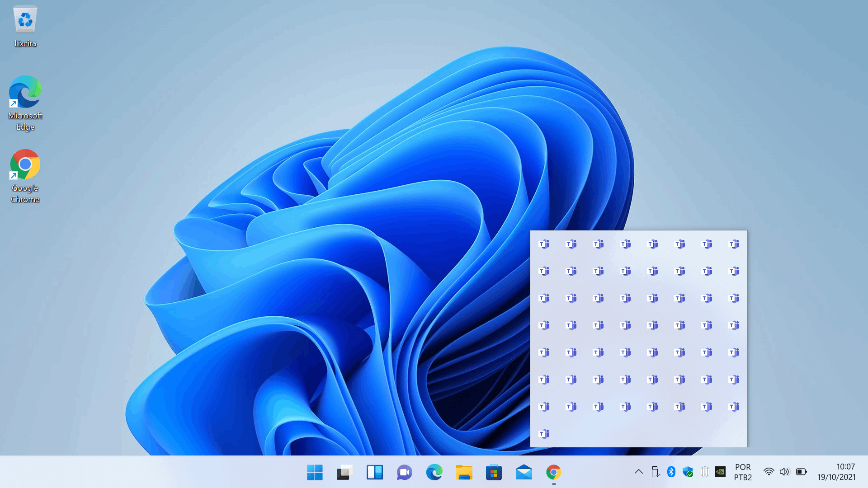
Task: Select the Google Chrome desktop shortcut
Action: point(25,176)
